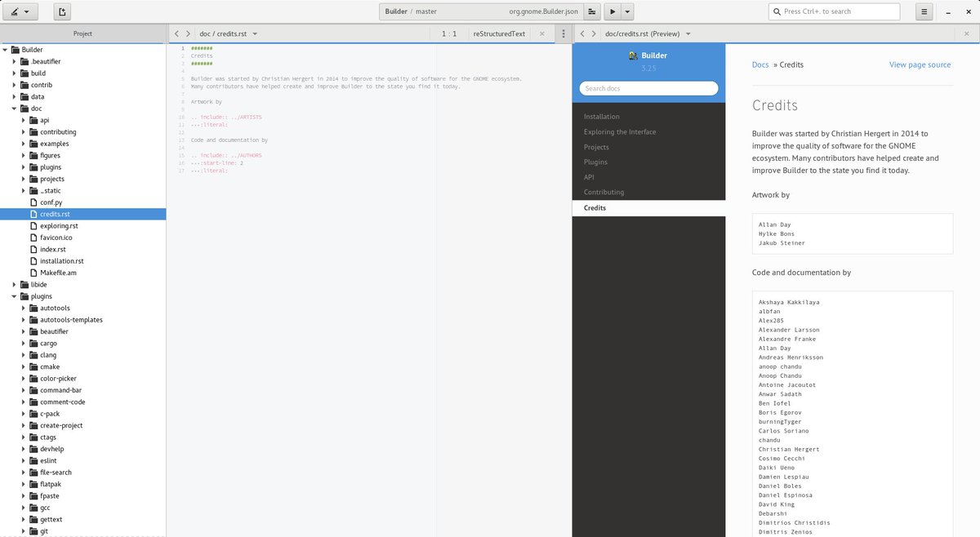The height and width of the screenshot is (537, 980).
Task: Collapse the top-level plugins folder
Action: pyautogui.click(x=15, y=296)
